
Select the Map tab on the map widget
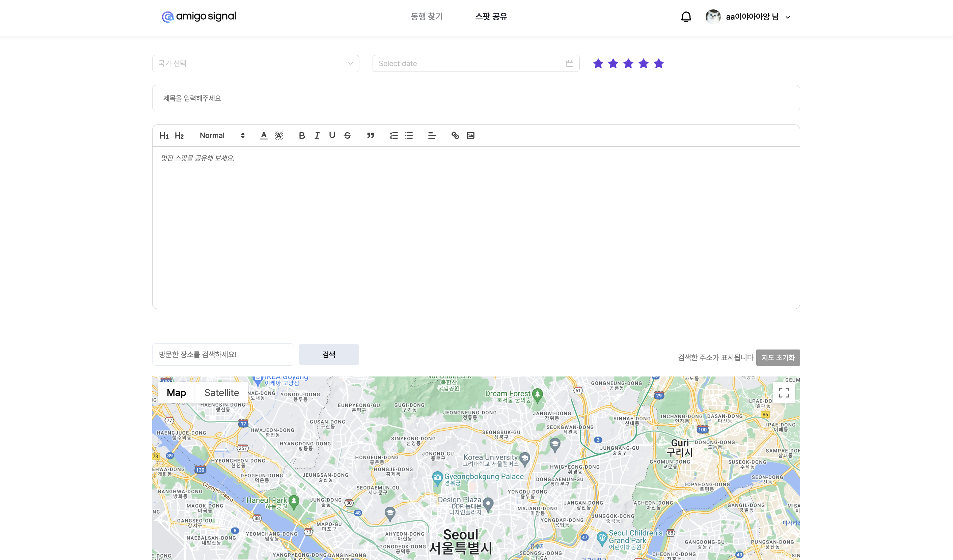click(176, 392)
